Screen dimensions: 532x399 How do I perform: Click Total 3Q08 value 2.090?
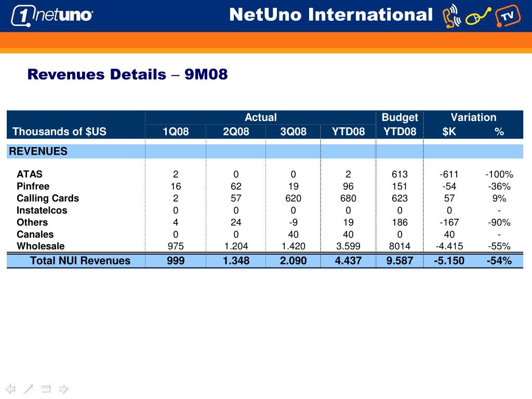pos(293,261)
